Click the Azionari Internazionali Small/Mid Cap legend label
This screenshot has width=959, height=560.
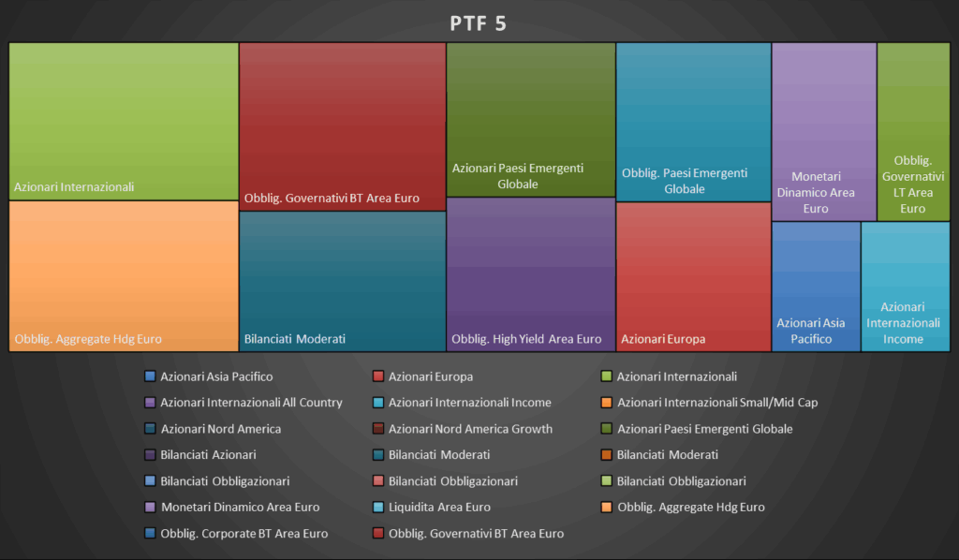point(717,403)
